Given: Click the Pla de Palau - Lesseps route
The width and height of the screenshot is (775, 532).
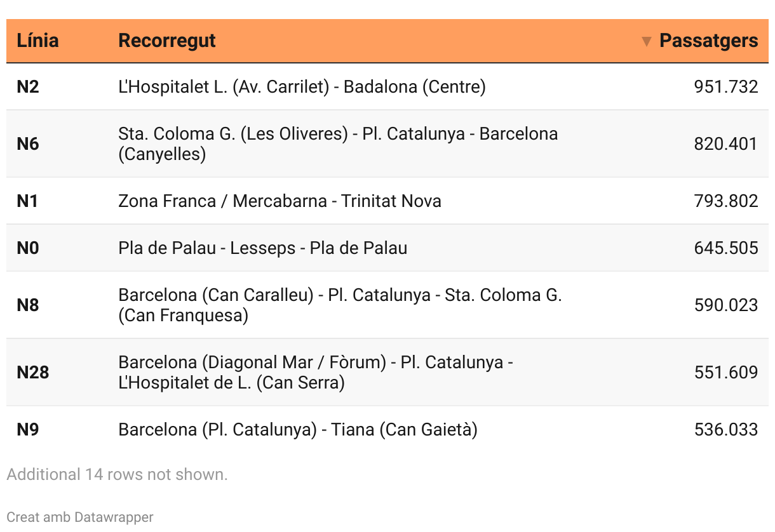Looking at the screenshot, I should [262, 248].
